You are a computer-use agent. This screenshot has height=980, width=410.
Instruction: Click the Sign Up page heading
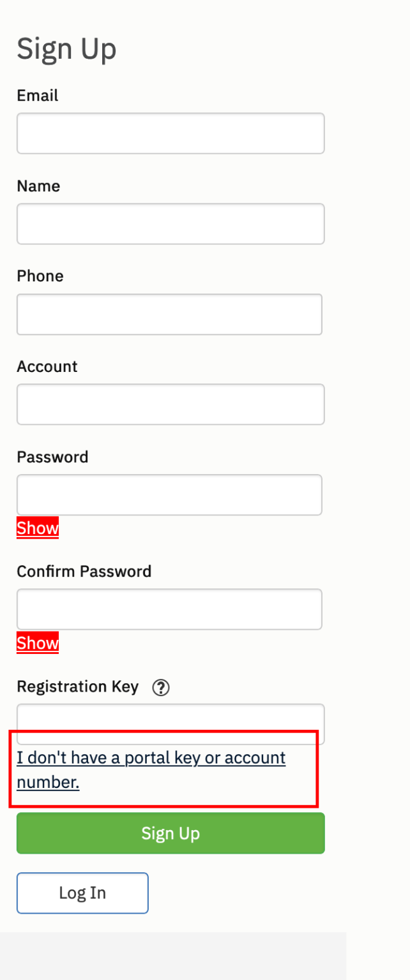tap(66, 48)
